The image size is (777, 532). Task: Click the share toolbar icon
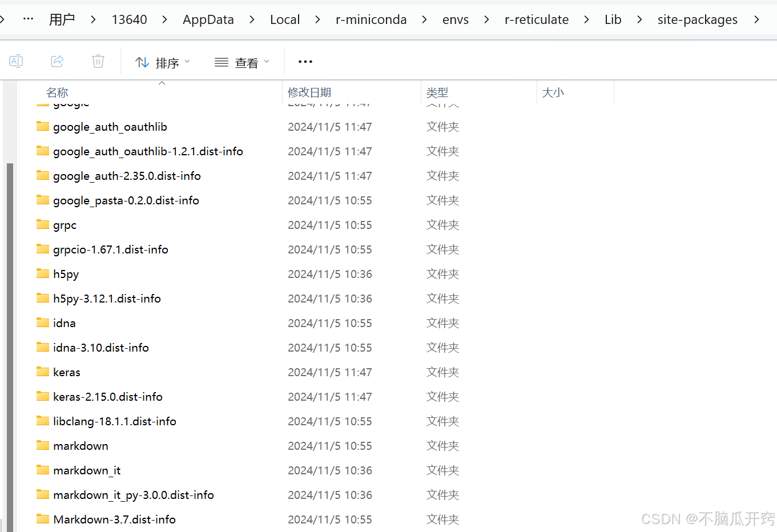[x=57, y=61]
